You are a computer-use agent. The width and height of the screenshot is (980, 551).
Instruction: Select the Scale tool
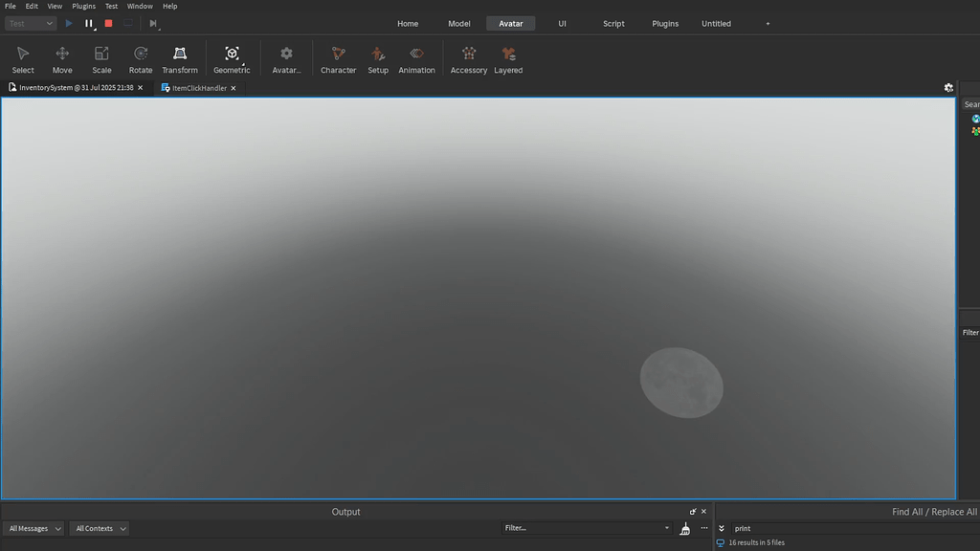click(x=100, y=57)
